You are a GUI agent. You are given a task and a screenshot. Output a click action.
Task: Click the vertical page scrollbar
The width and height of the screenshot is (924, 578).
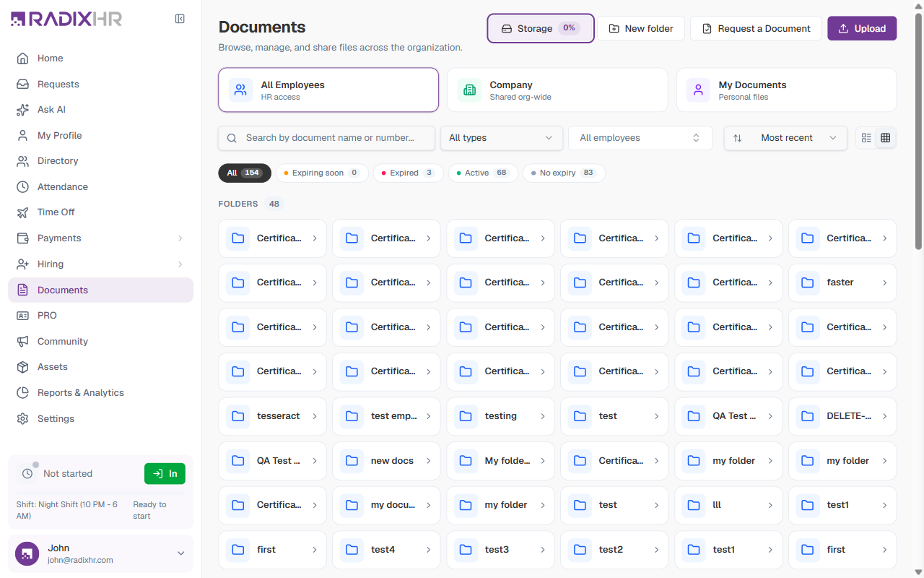coord(918,130)
